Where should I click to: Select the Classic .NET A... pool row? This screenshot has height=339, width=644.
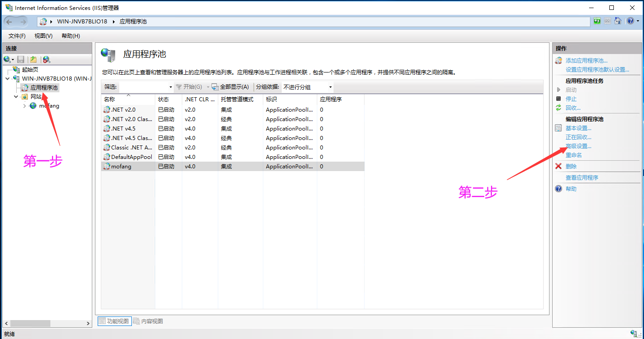233,147
